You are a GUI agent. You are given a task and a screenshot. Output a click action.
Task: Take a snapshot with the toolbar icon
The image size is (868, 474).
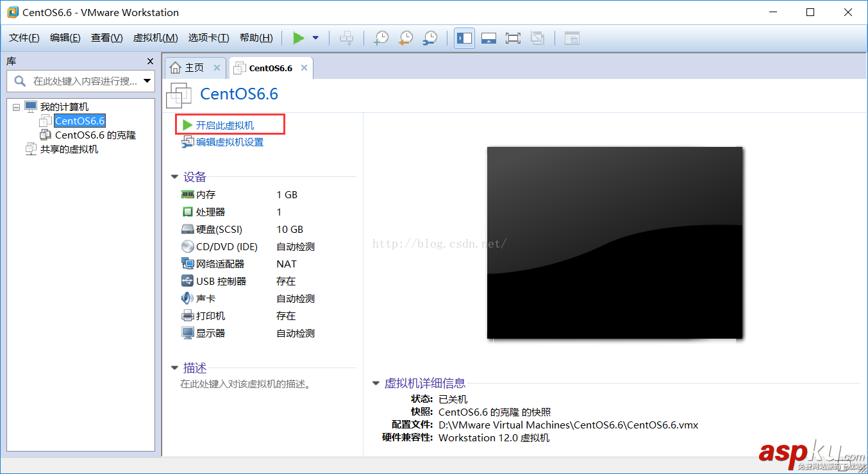point(381,38)
